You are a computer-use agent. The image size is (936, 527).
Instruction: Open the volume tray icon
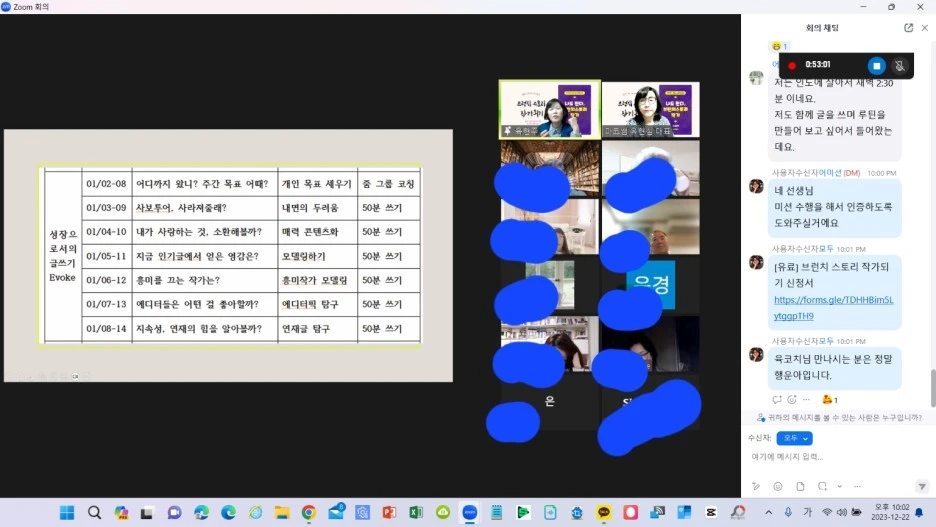pyautogui.click(x=842, y=513)
